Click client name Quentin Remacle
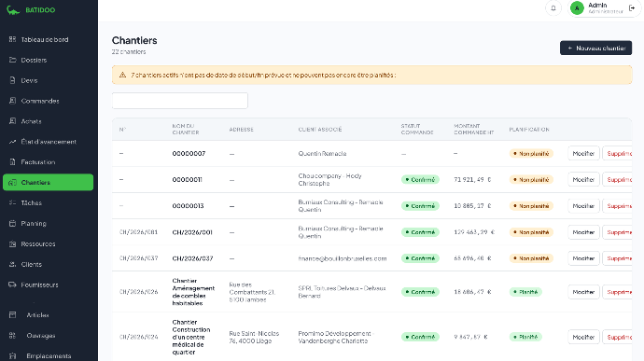 point(322,154)
